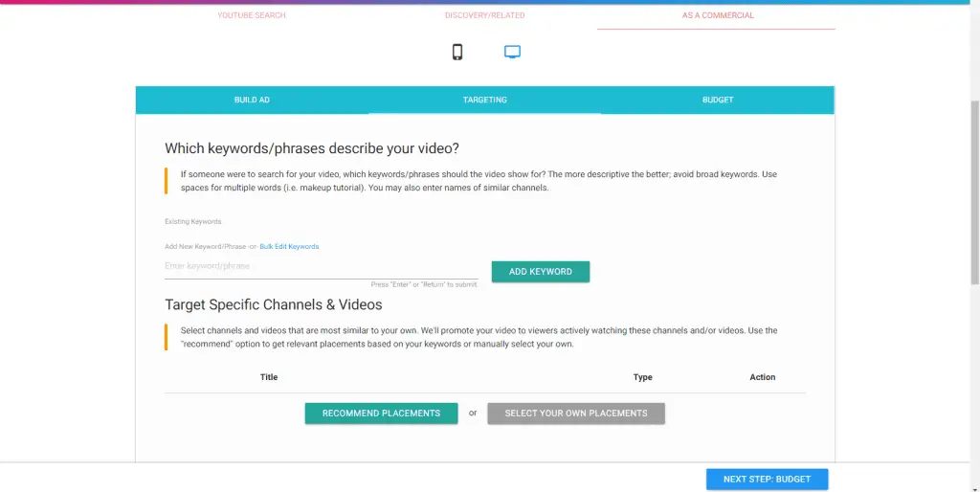Click the scrollbar down arrow
This screenshot has height=492, width=980.
point(974,486)
